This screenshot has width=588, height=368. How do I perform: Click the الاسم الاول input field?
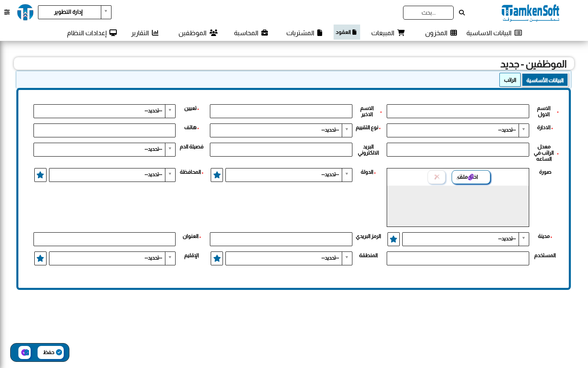pyautogui.click(x=458, y=111)
